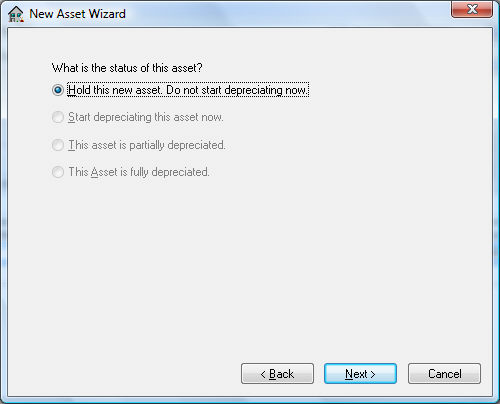This screenshot has width=500, height=404.
Task: Select the Hold this new asset radio button
Action: [58, 90]
